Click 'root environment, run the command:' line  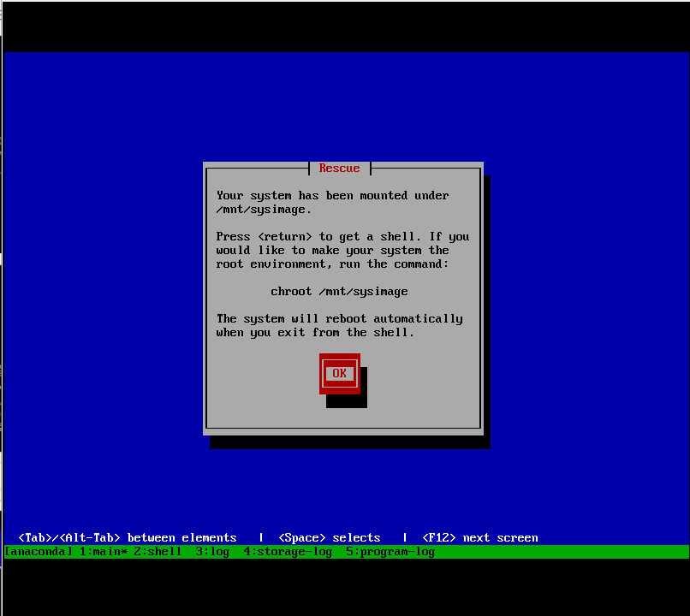332,264
